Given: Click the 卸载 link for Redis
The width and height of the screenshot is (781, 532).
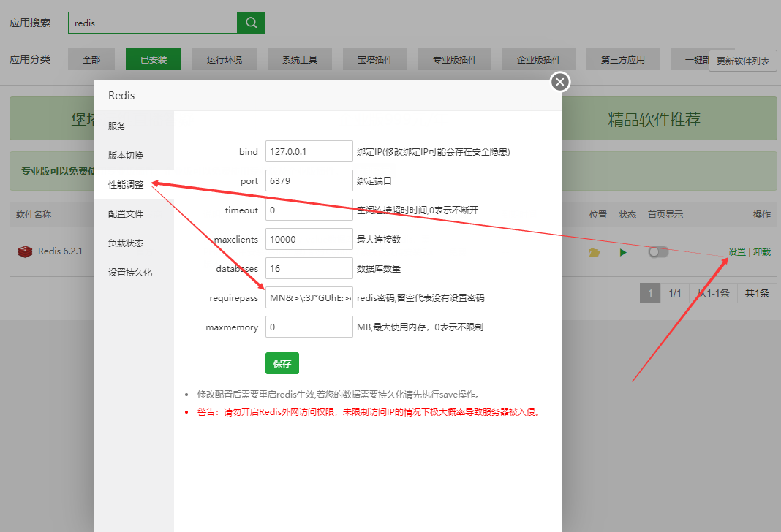Looking at the screenshot, I should pyautogui.click(x=764, y=251).
